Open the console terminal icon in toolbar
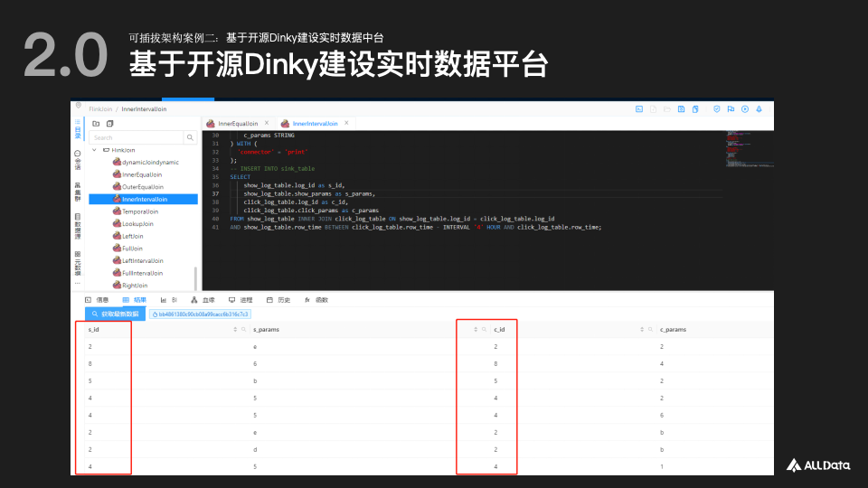Image resolution: width=868 pixels, height=488 pixels. 639,109
